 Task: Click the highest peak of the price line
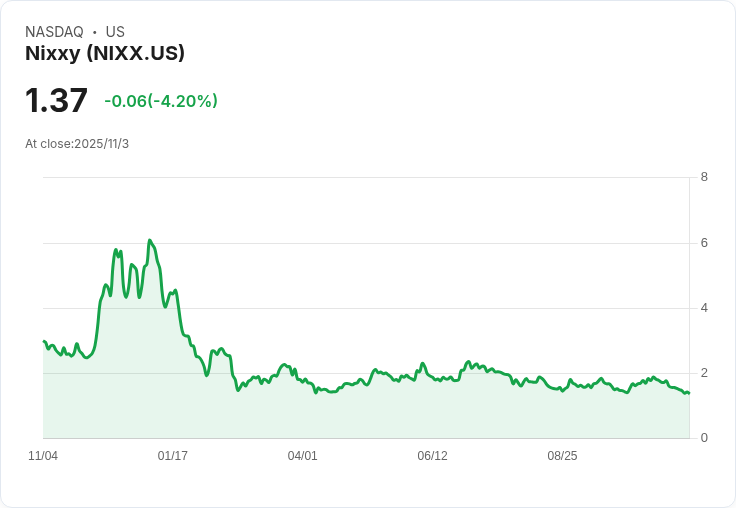pyautogui.click(x=150, y=240)
